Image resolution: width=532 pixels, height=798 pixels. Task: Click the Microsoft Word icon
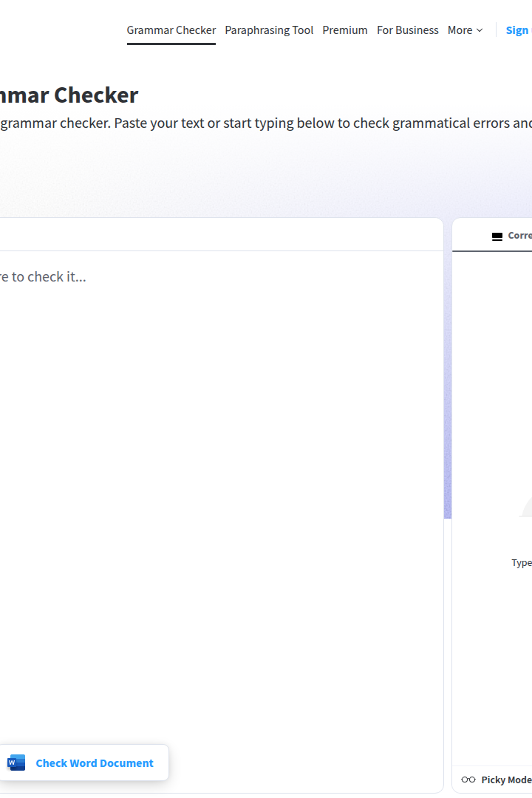16,763
